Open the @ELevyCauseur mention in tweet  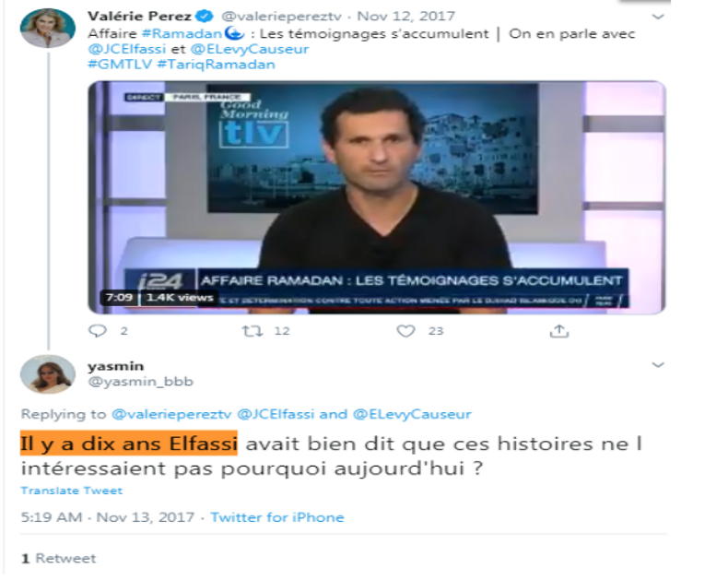(250, 49)
